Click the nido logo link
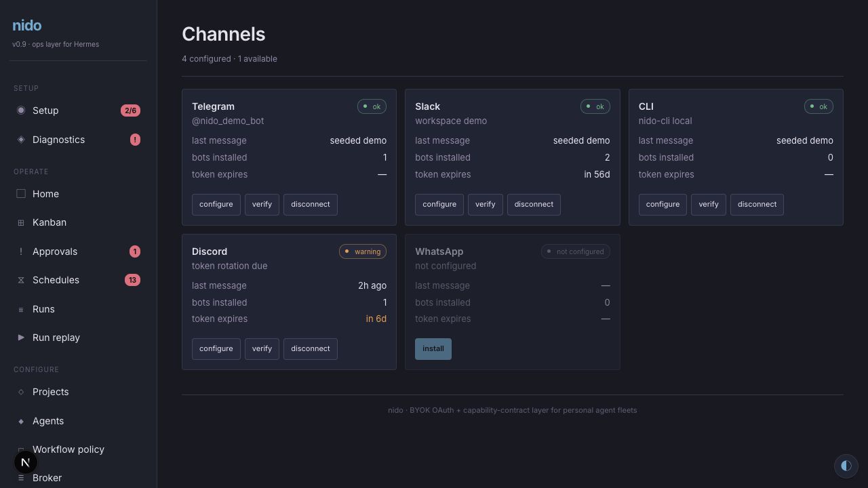The height and width of the screenshot is (488, 868). coord(27,26)
